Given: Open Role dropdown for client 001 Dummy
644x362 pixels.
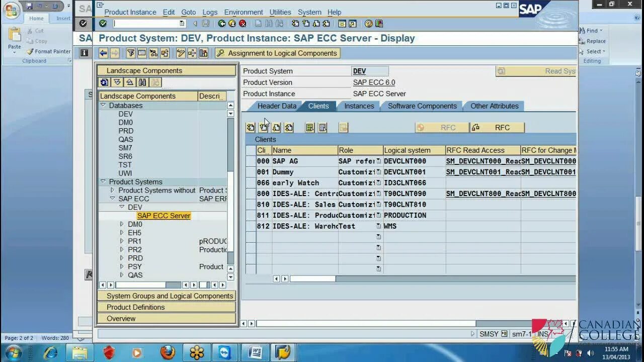Looking at the screenshot, I should coord(379,172).
